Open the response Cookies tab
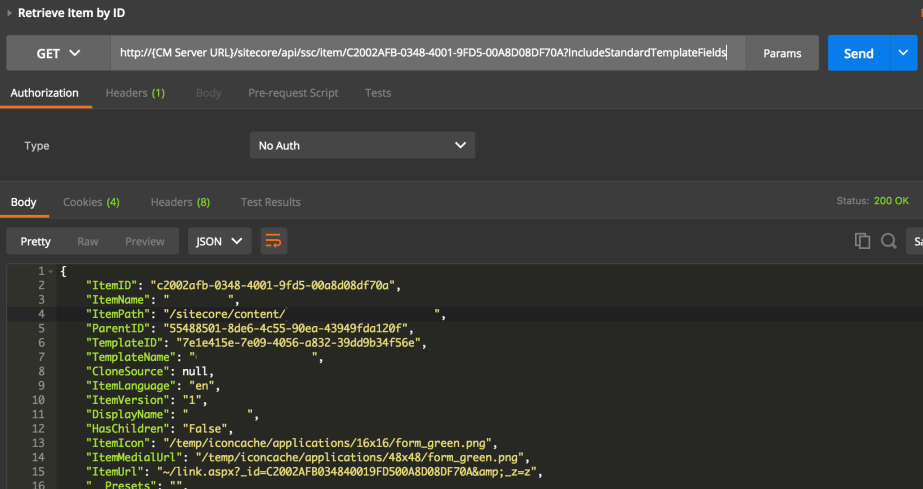This screenshot has width=923, height=489. [x=91, y=202]
